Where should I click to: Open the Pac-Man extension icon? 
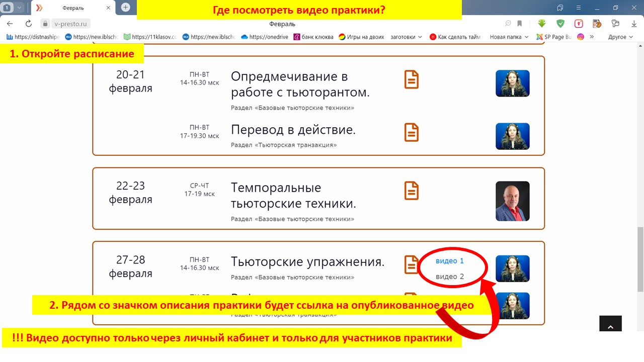pyautogui.click(x=597, y=24)
